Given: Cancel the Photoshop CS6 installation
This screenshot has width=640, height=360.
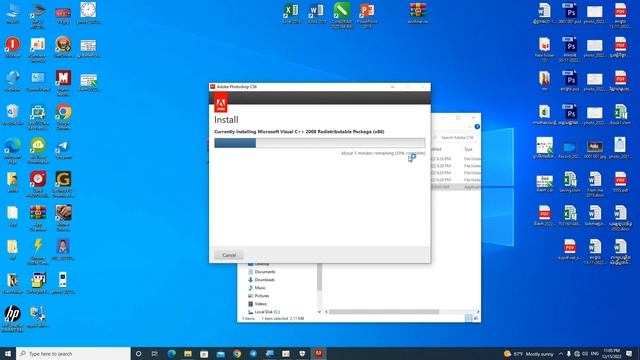Looking at the screenshot, I should click(229, 255).
